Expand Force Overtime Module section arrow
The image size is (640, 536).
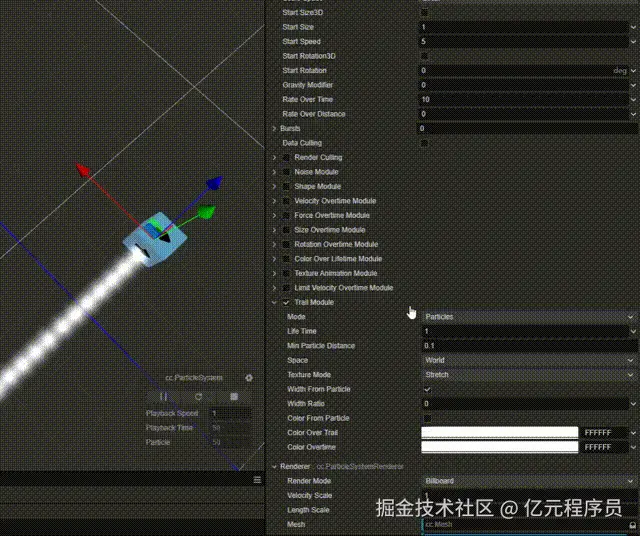tap(274, 216)
